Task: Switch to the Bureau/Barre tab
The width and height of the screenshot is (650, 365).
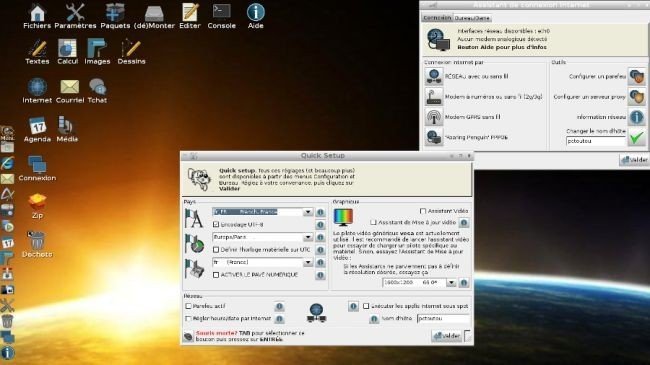Action: (472, 18)
